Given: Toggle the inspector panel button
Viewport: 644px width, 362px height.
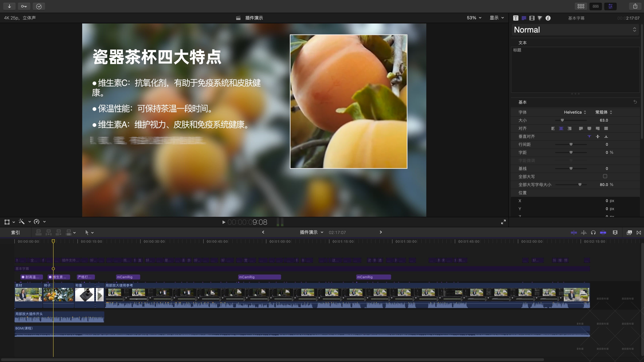Looking at the screenshot, I should coord(610,6).
